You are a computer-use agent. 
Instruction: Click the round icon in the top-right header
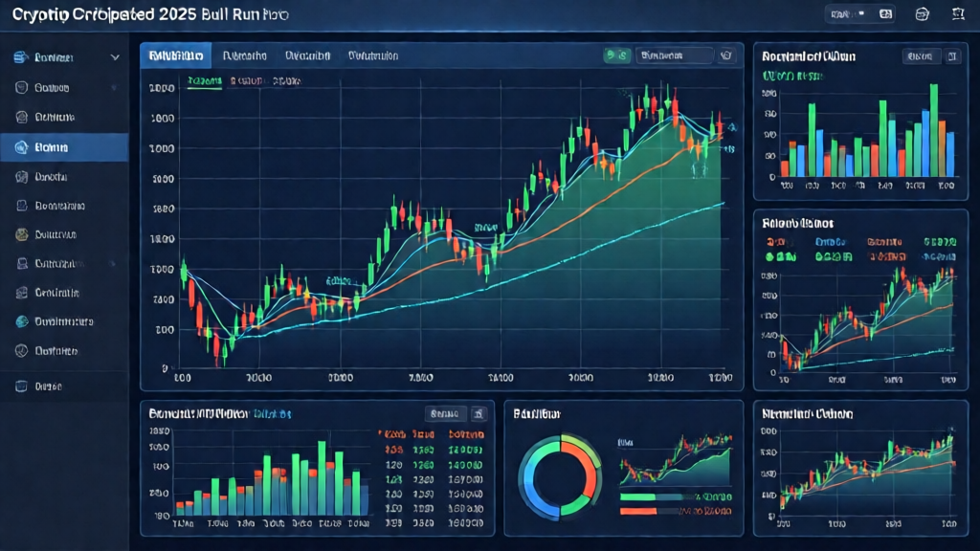coord(922,14)
